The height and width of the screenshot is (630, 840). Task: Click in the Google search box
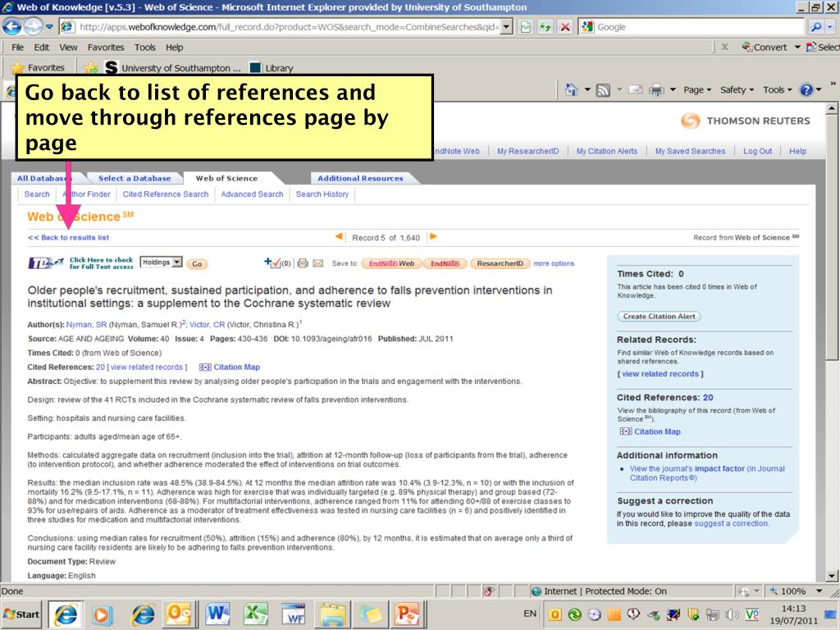pyautogui.click(x=697, y=27)
